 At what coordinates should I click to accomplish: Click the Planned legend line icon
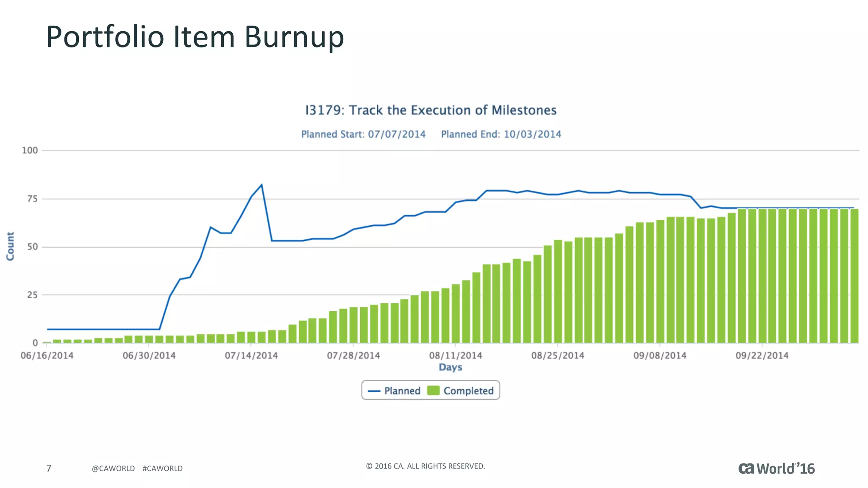[374, 391]
